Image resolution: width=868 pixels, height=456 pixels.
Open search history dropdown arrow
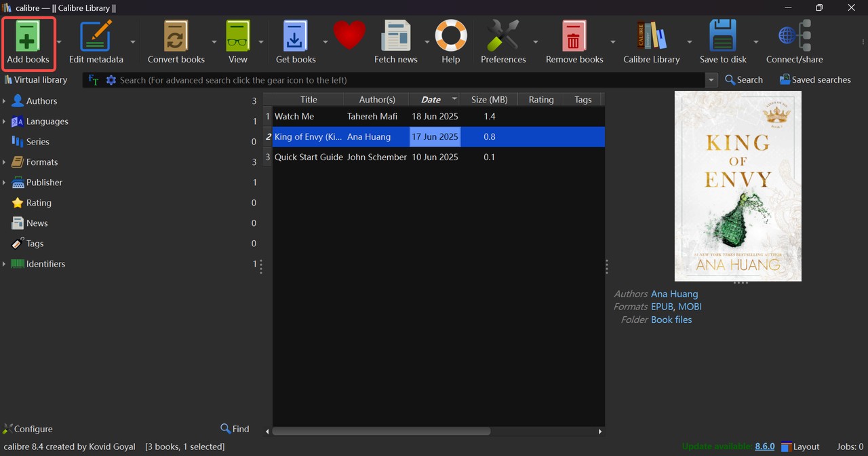coord(711,80)
